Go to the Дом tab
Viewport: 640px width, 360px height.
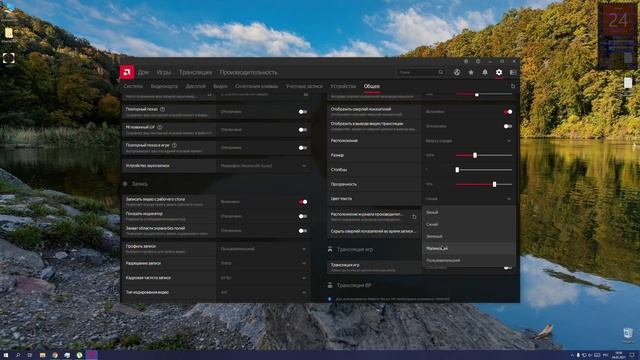pyautogui.click(x=143, y=72)
